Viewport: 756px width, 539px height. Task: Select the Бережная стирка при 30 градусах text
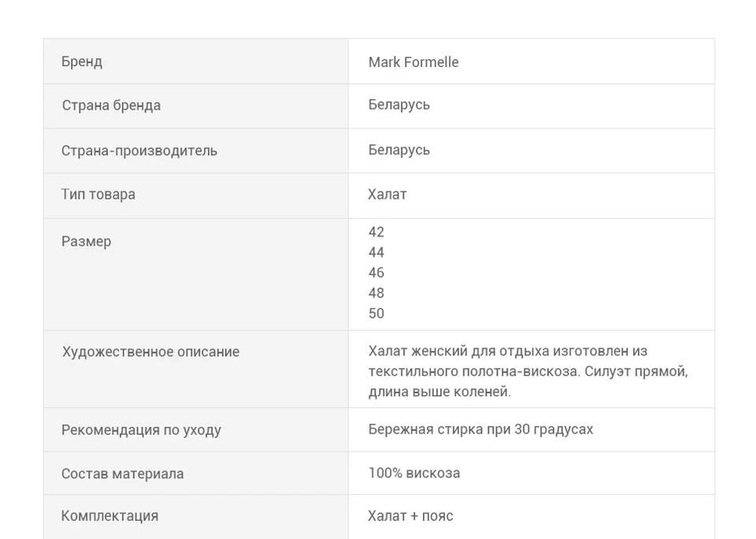click(480, 429)
